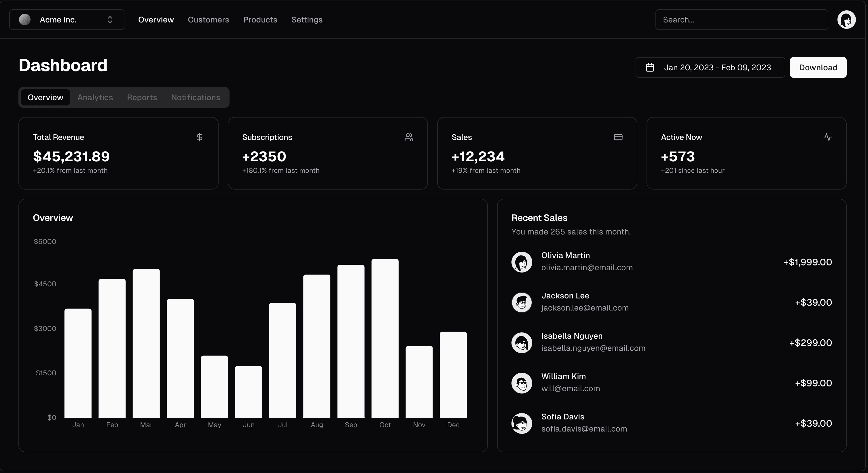Click the calendar icon in date range picker

pos(650,67)
